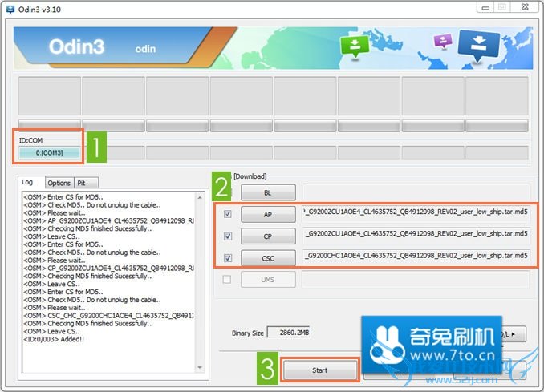This screenshot has width=544, height=392.
Task: Enable the UMS checkbox
Action: point(226,279)
